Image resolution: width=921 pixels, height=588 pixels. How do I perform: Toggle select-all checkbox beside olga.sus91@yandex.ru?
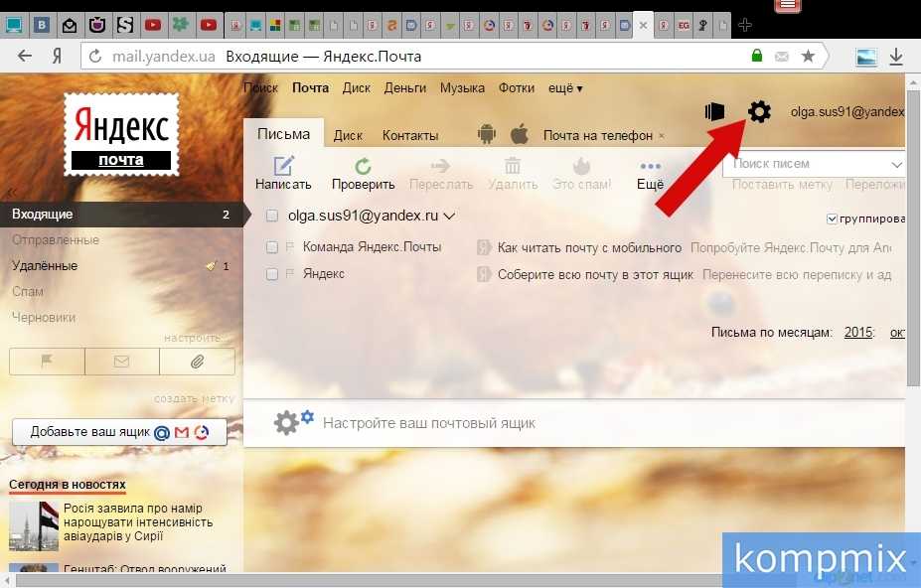tap(272, 216)
